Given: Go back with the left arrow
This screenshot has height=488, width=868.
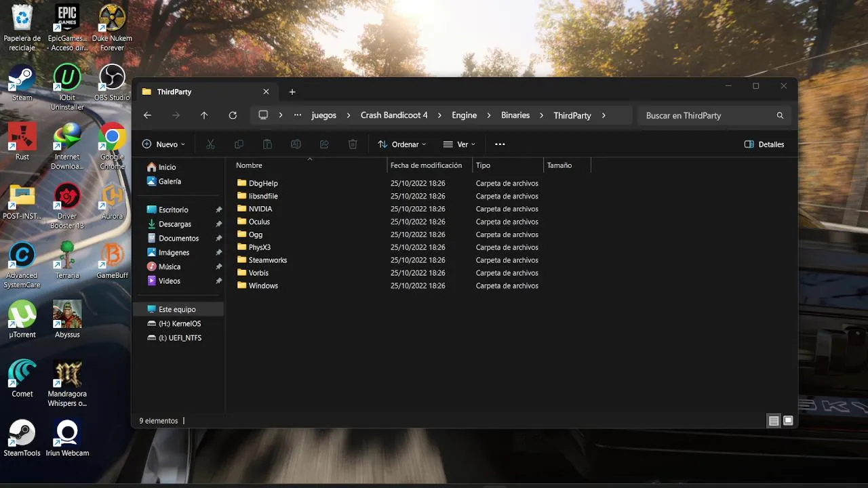Looking at the screenshot, I should tap(147, 115).
